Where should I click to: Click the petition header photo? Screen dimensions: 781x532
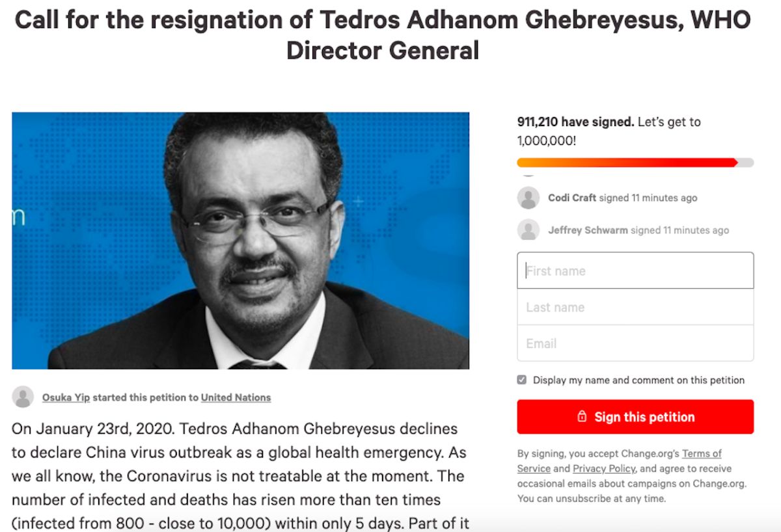pos(240,241)
